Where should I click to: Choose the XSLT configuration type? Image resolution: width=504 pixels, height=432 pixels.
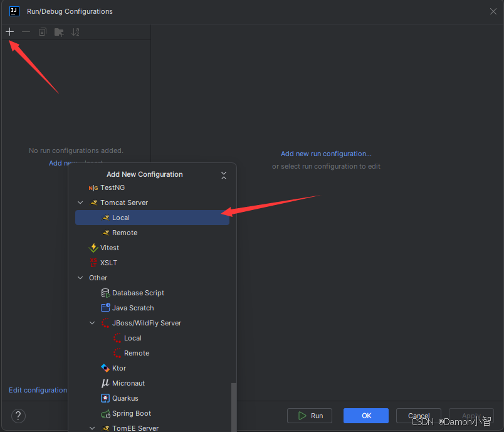point(152,263)
